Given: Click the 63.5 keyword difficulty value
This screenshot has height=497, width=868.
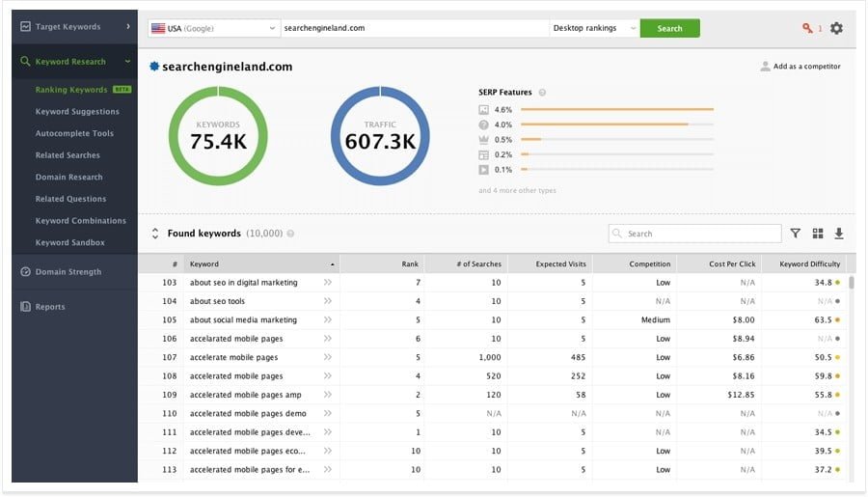Looking at the screenshot, I should click(x=823, y=319).
